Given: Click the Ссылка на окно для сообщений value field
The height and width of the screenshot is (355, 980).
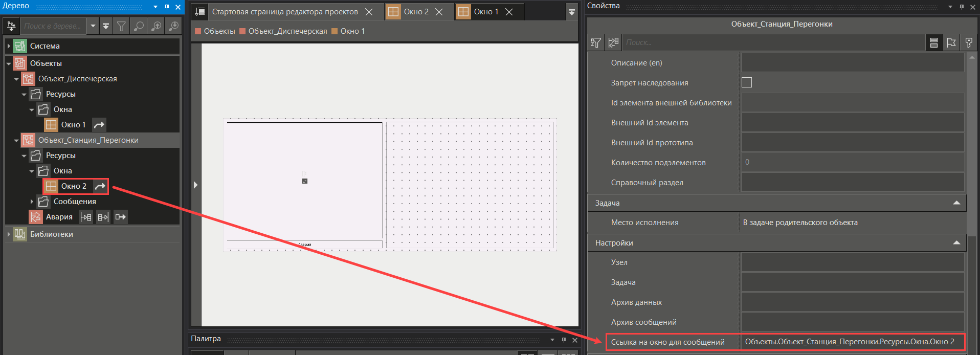Looking at the screenshot, I should 852,342.
